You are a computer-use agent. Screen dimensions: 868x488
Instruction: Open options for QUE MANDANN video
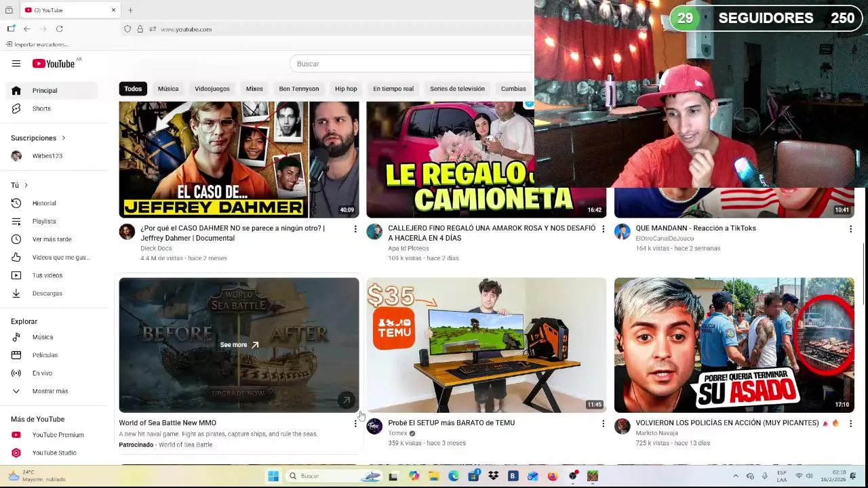[850, 229]
